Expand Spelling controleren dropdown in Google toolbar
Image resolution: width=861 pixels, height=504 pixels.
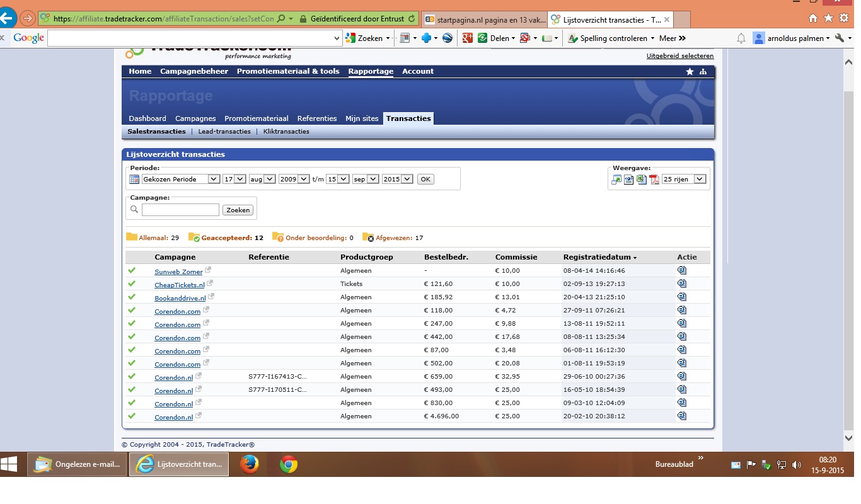click(x=652, y=38)
